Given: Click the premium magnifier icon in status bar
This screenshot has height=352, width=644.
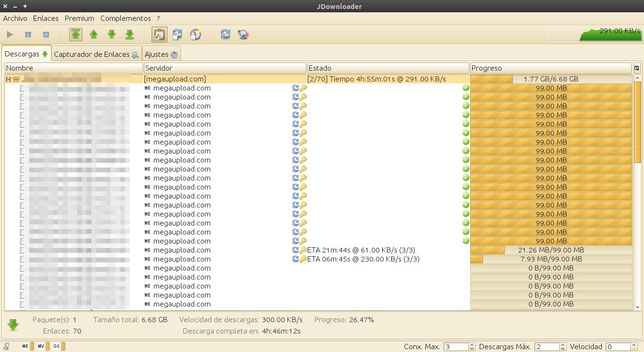Looking at the screenshot, I should (x=7, y=346).
